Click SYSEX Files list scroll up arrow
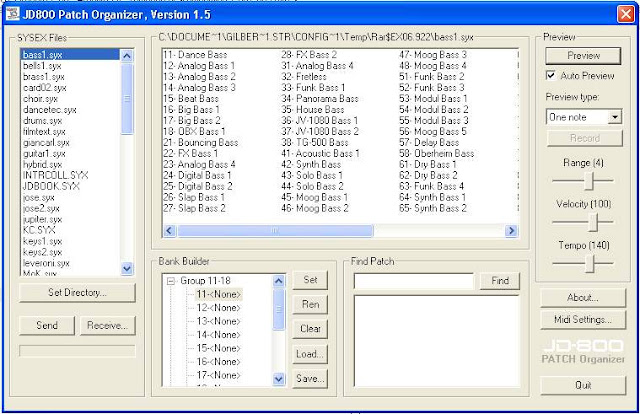Image resolution: width=640 pixels, height=414 pixels. pos(127,56)
